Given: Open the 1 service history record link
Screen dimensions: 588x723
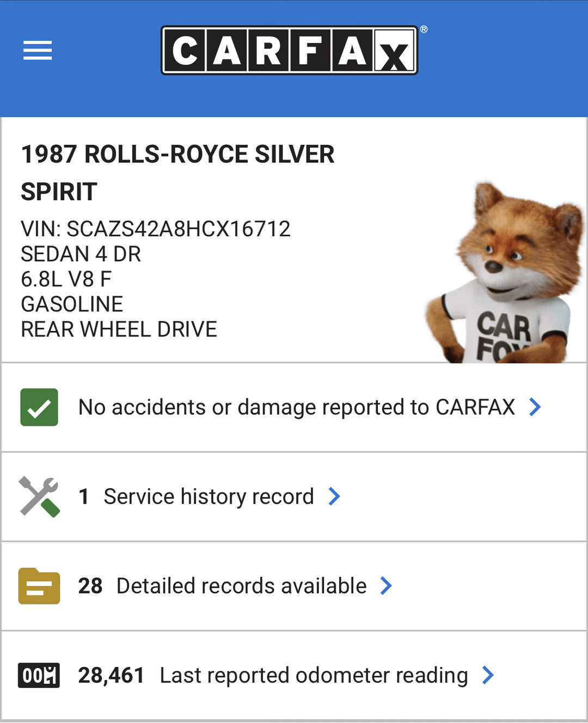Looking at the screenshot, I should click(210, 496).
